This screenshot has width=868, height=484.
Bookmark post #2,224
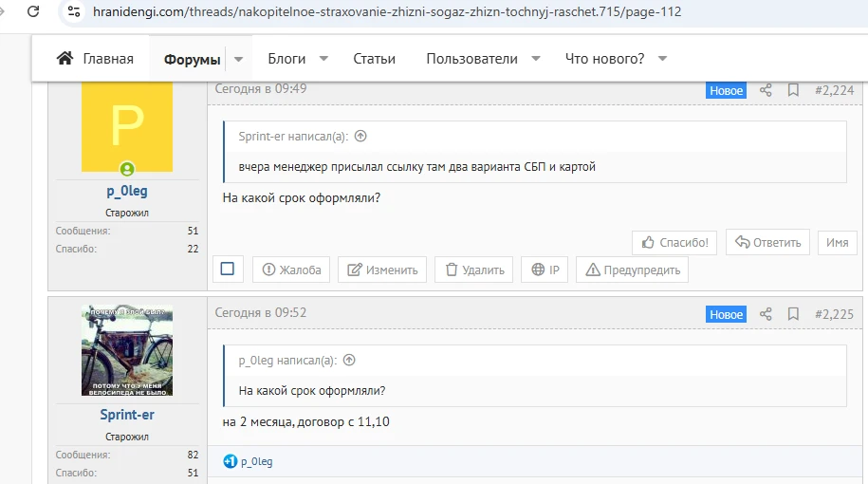pos(793,90)
